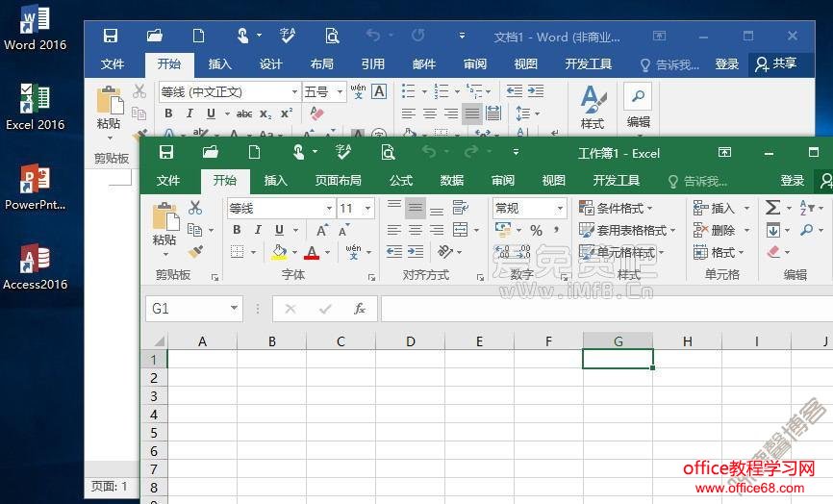The height and width of the screenshot is (504, 833).
Task: Open the Word 2016 desktop shortcut
Action: coord(35,28)
